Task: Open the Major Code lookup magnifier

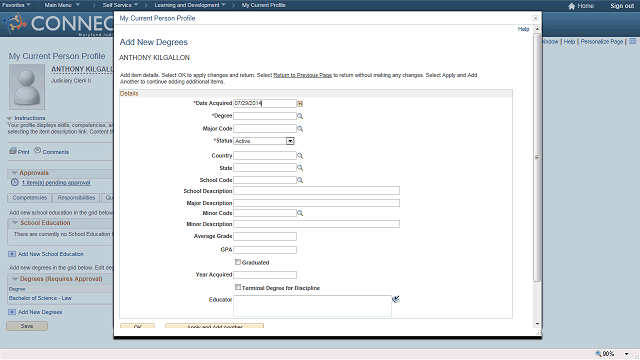Action: click(x=300, y=129)
